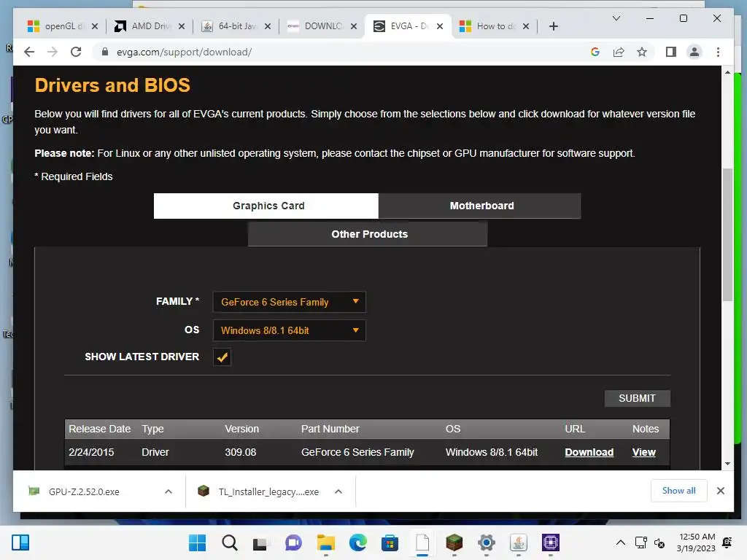This screenshot has width=747, height=560.
Task: Go forward in browser history
Action: coord(53,52)
